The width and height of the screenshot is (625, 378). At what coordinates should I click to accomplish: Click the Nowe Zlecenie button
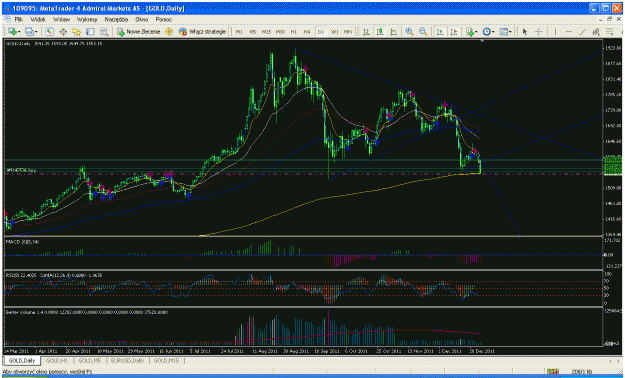[138, 32]
